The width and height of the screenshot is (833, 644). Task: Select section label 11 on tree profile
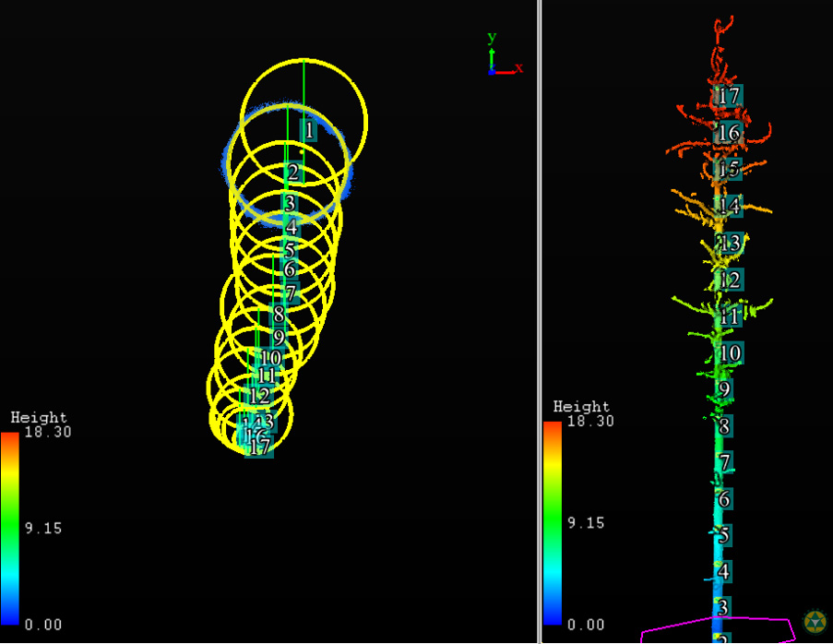[x=730, y=316]
